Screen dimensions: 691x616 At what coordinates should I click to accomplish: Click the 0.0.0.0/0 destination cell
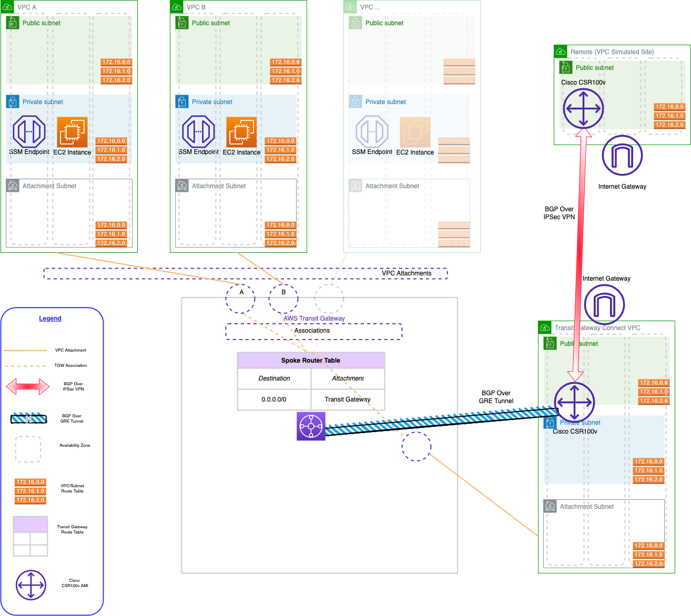(274, 399)
